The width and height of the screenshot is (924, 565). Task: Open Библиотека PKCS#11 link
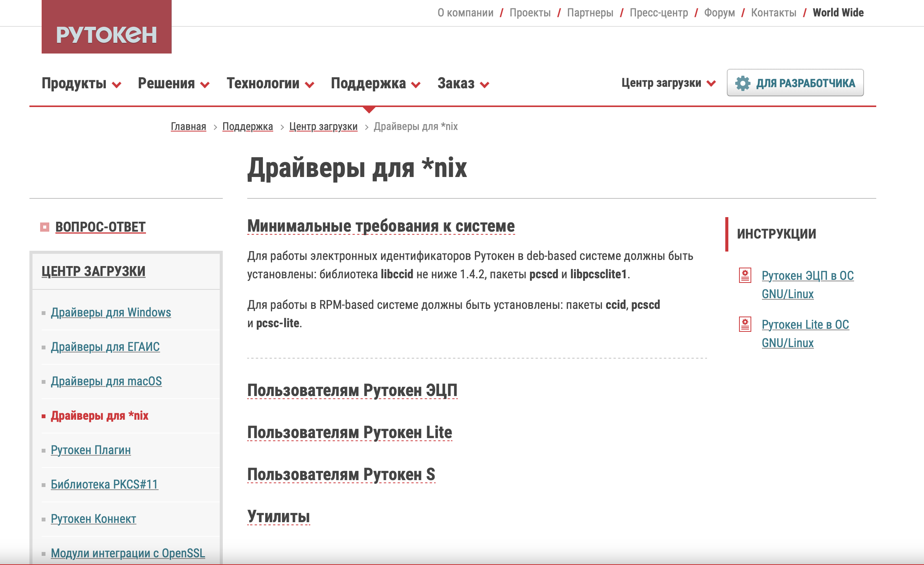[x=104, y=484]
